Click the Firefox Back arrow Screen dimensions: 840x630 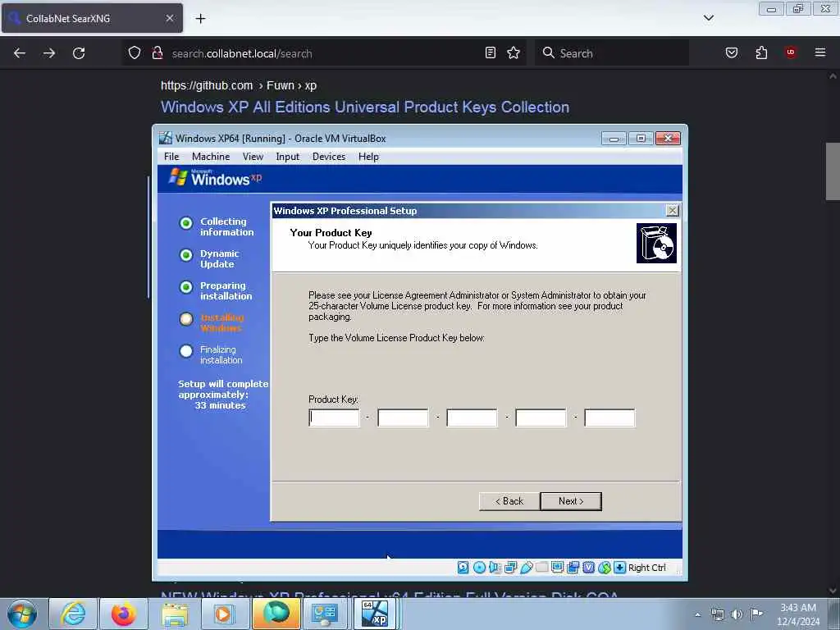20,53
